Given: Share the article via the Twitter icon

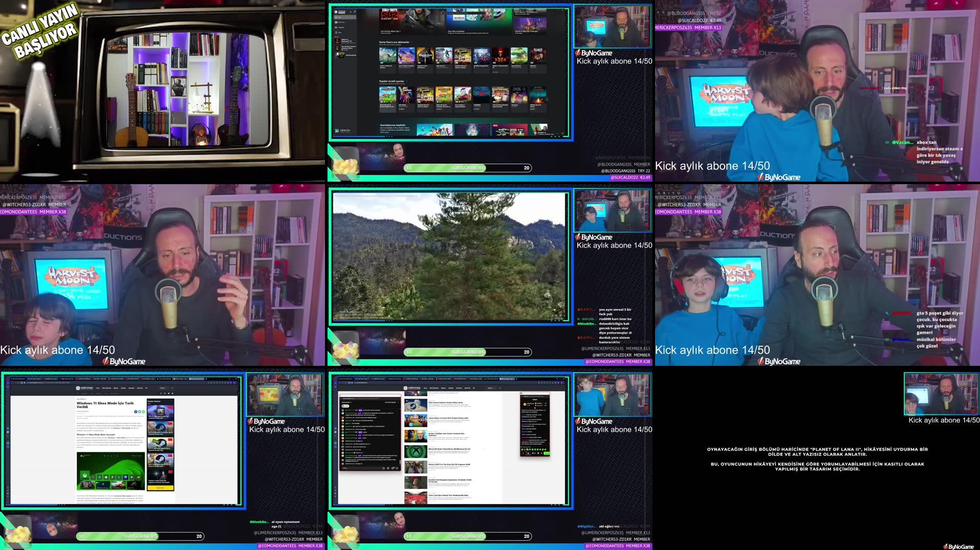Looking at the screenshot, I should (140, 411).
